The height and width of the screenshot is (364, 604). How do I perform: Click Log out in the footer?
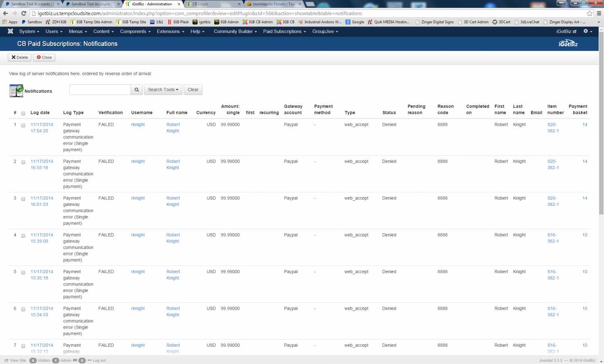pyautogui.click(x=97, y=360)
